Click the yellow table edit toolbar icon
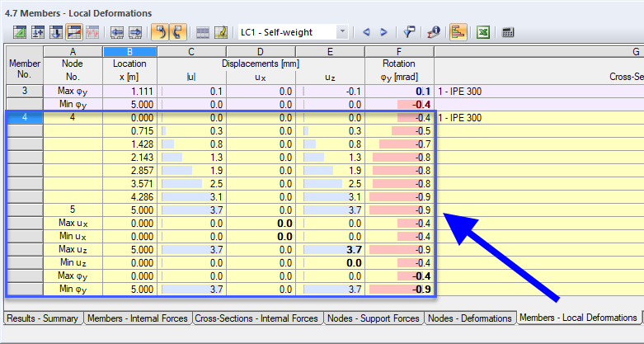 pyautogui.click(x=221, y=32)
